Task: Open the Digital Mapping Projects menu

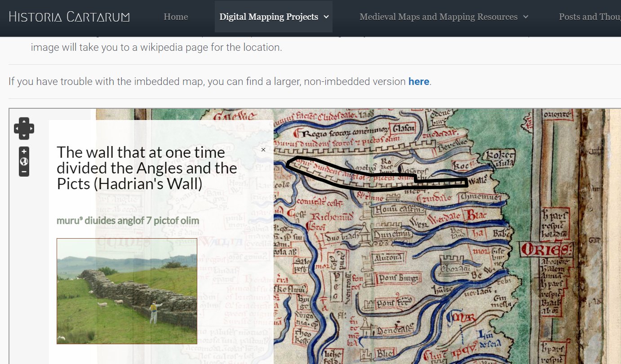Action: click(274, 17)
